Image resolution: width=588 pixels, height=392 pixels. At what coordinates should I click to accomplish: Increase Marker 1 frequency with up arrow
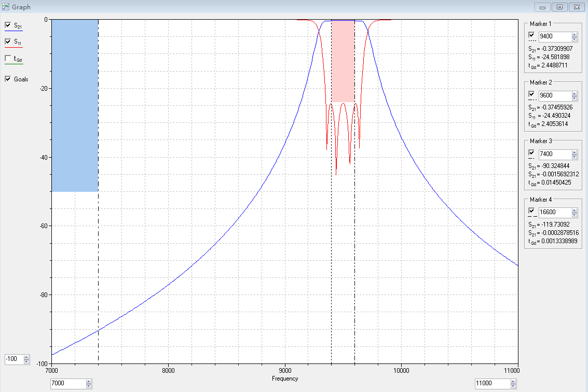(x=575, y=34)
